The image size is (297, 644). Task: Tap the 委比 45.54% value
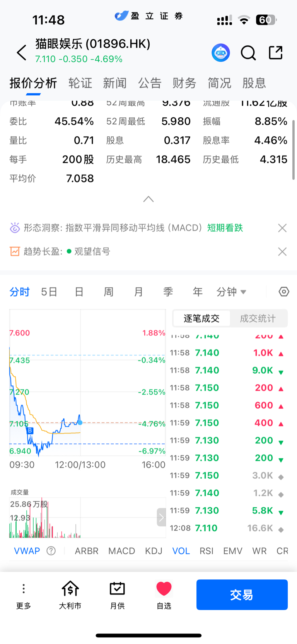(x=74, y=122)
